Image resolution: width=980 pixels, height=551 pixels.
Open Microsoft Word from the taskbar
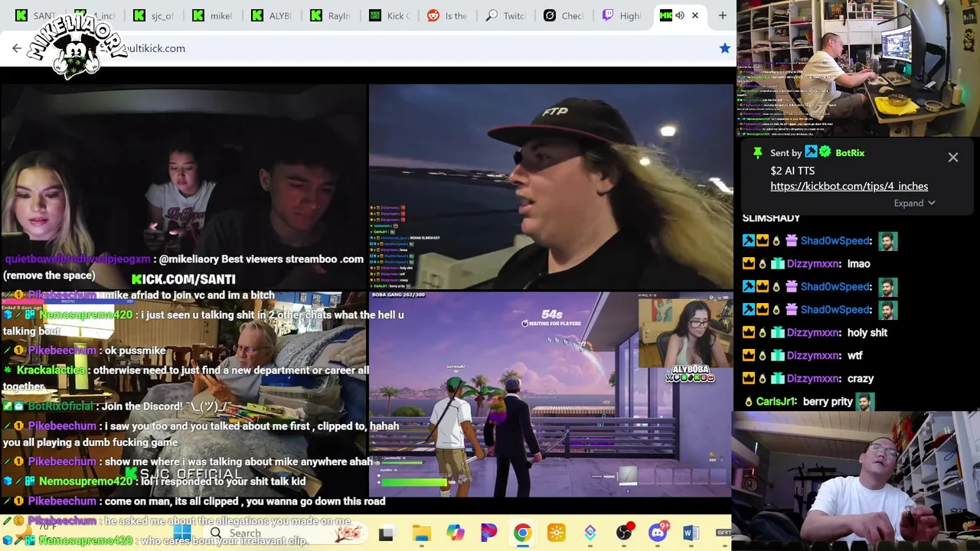[x=691, y=533]
